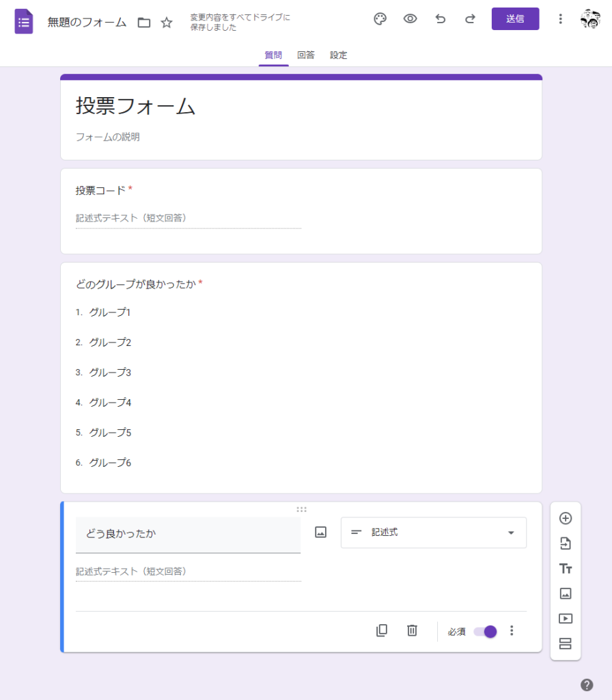Click option グループ4
Screen dimensions: 612x700
tap(110, 402)
